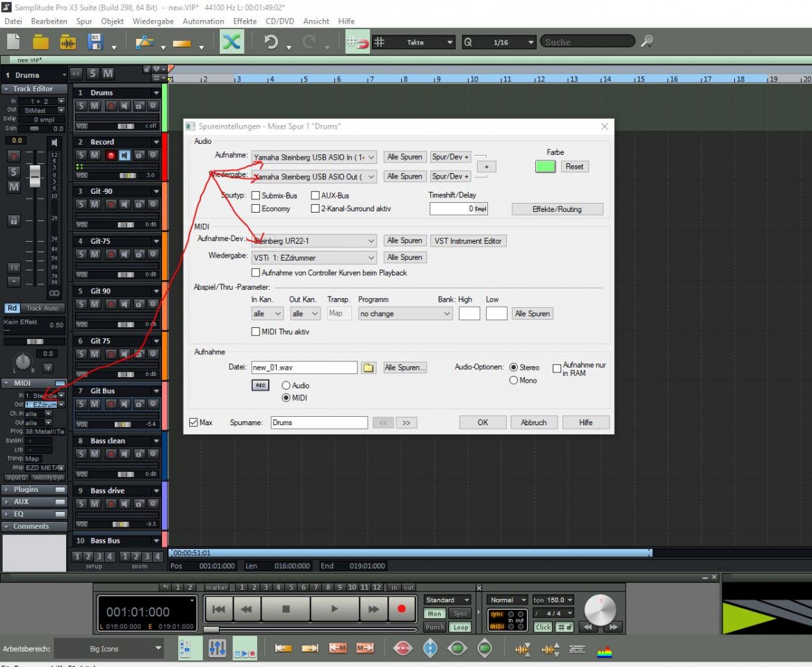Click the magnifier search icon

pyautogui.click(x=647, y=42)
